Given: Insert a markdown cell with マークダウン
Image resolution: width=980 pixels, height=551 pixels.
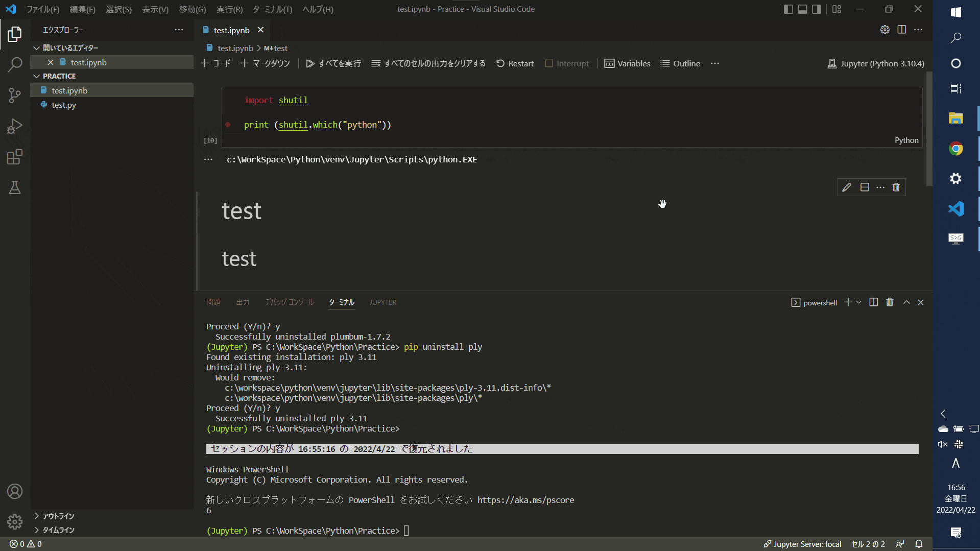Looking at the screenshot, I should tap(265, 63).
